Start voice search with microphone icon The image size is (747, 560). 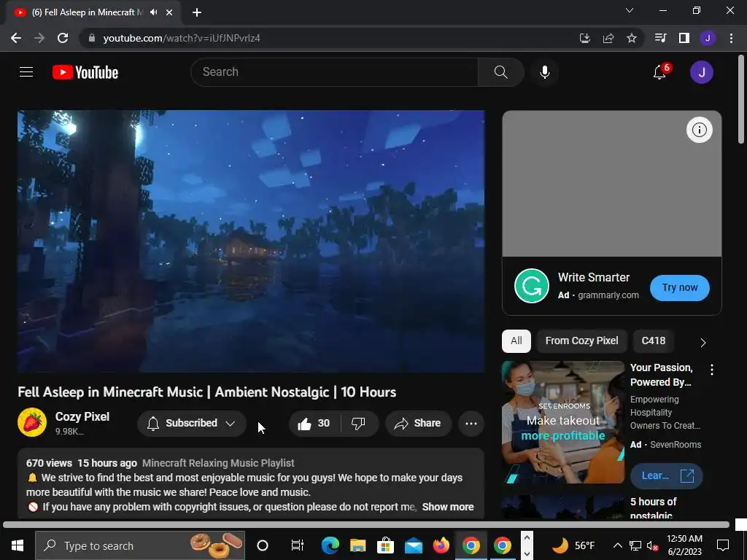(544, 72)
